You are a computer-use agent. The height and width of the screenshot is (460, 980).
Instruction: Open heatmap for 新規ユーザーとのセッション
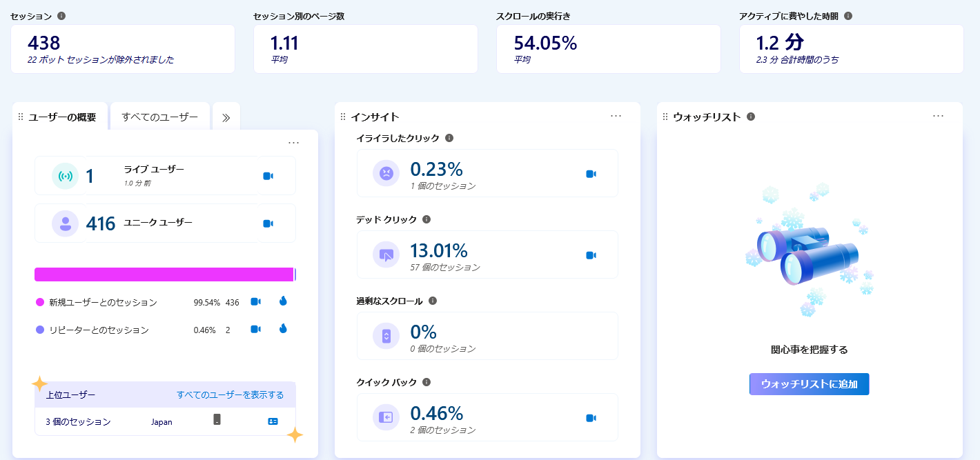(283, 301)
